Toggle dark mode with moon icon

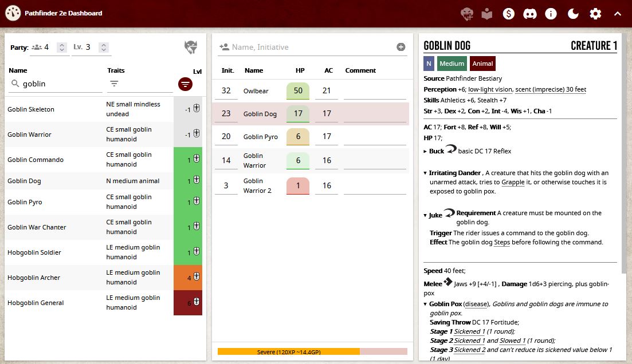point(573,14)
